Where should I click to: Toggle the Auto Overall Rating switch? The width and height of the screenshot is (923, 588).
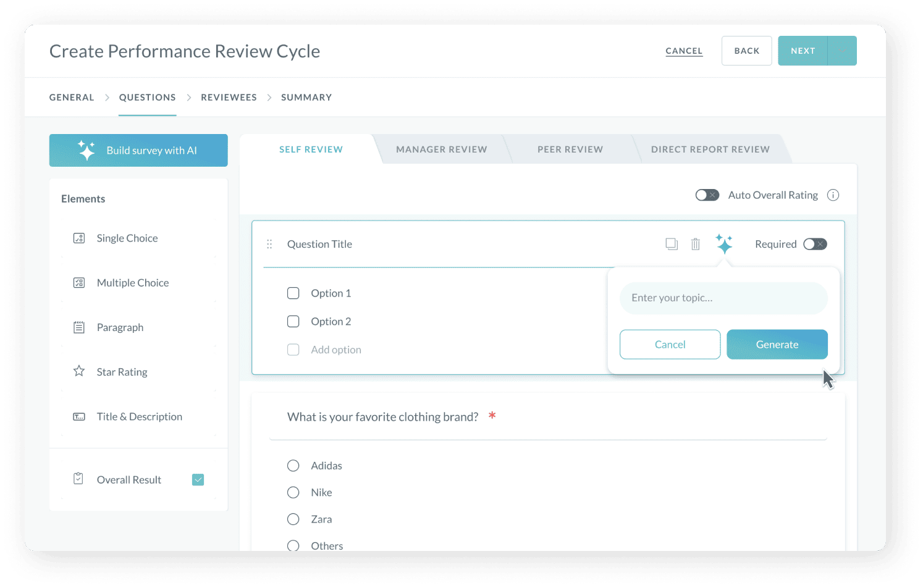click(707, 195)
